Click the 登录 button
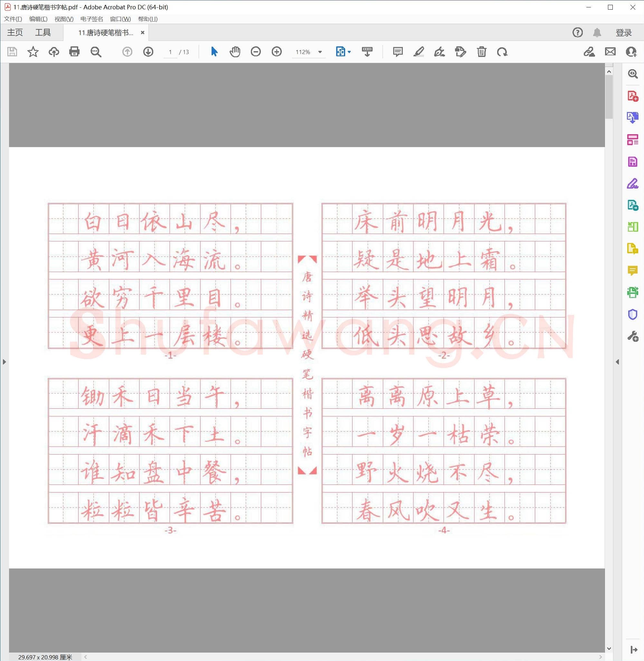 pos(623,32)
